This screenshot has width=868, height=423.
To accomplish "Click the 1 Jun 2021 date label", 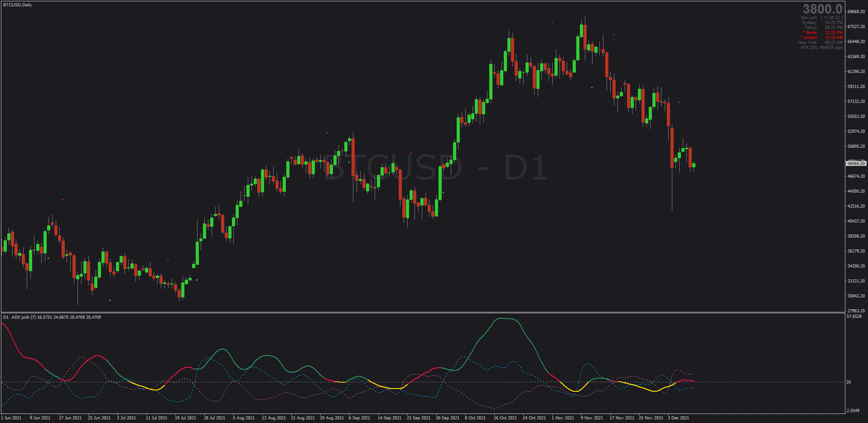I will click(x=11, y=418).
